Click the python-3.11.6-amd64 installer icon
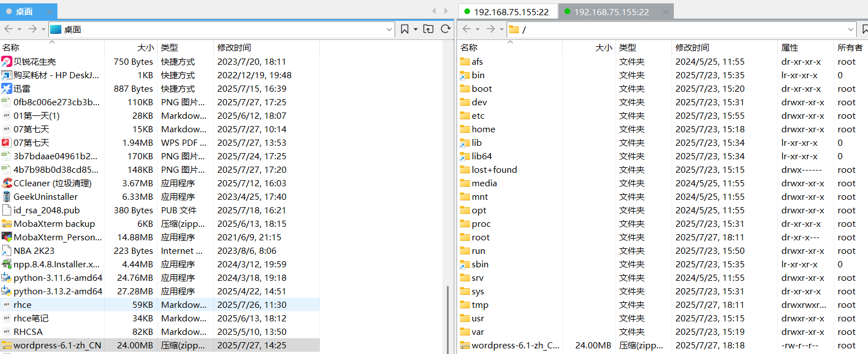 7,277
